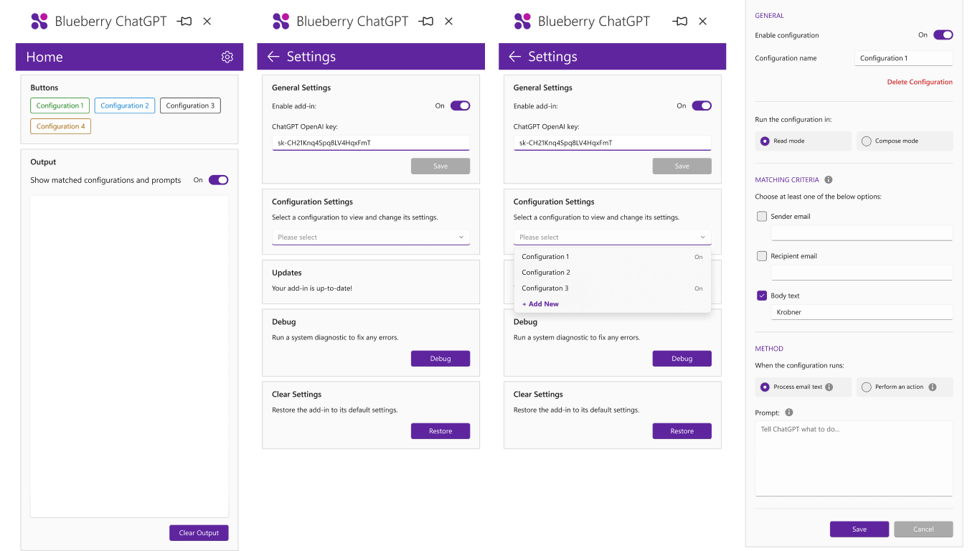980x551 pixels.
Task: Click the info icon next to Process email text
Action: click(x=829, y=387)
